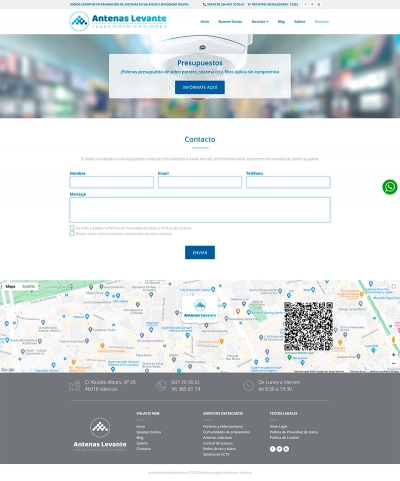400x481 pixels.
Task: Click the Contacto page heading
Action: (x=200, y=139)
